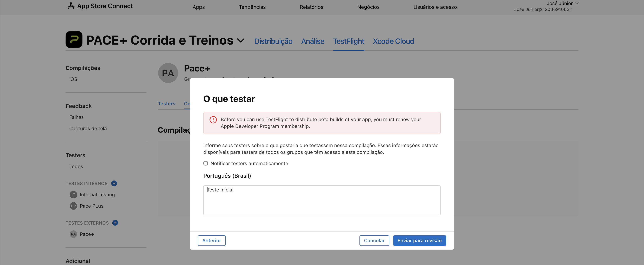Viewport: 644px width, 265px height.
Task: Add a new external testing group
Action: coord(115,223)
